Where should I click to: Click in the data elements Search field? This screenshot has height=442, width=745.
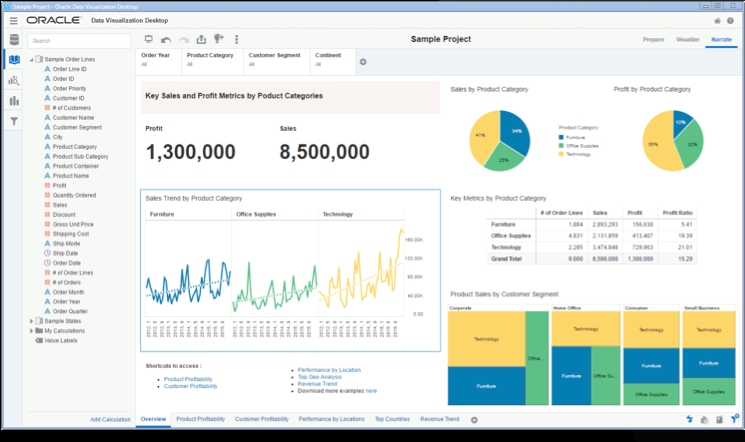pos(79,41)
